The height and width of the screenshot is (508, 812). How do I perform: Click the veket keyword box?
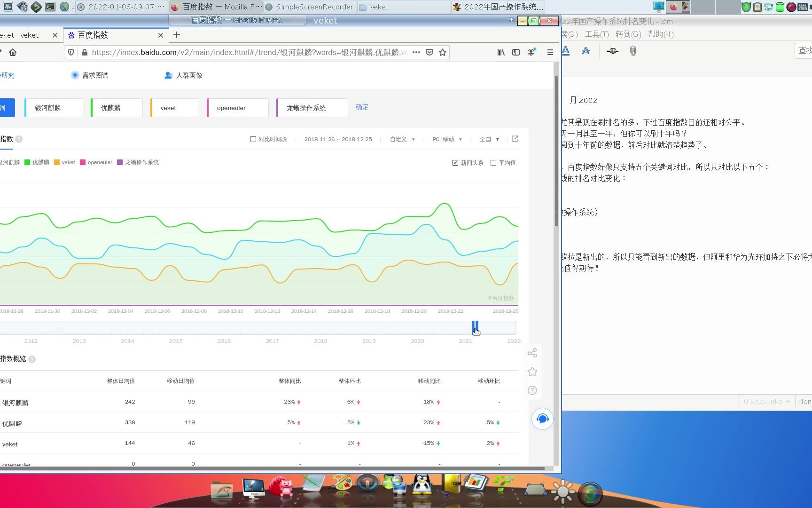pyautogui.click(x=175, y=108)
